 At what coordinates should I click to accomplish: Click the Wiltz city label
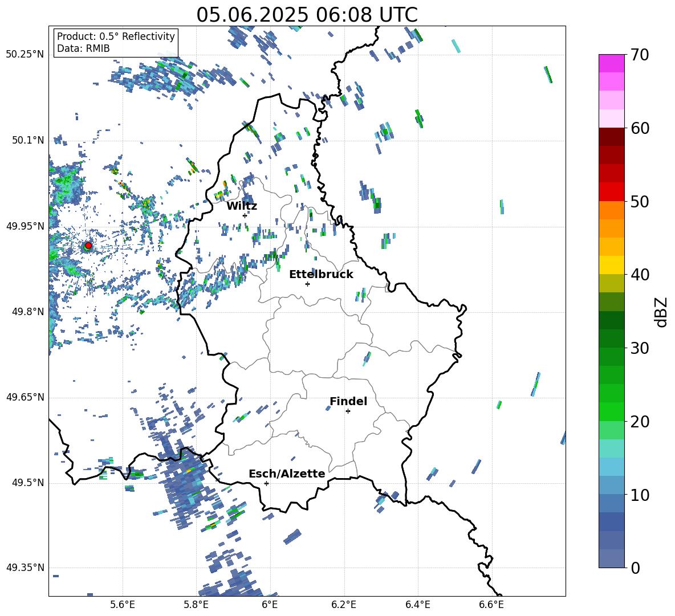coord(242,206)
